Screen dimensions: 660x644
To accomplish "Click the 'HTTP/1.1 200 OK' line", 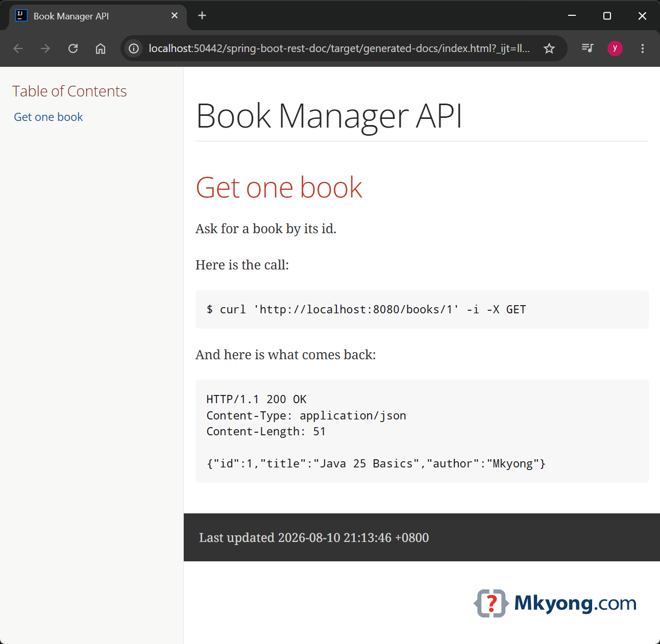I will pyautogui.click(x=256, y=399).
